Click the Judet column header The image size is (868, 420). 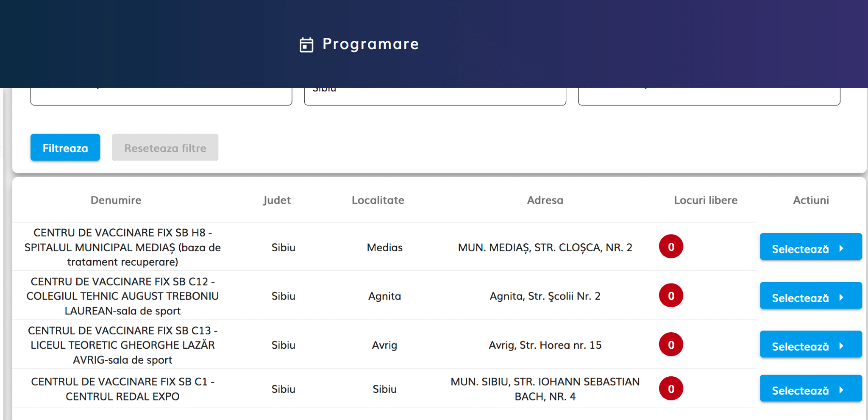tap(277, 200)
